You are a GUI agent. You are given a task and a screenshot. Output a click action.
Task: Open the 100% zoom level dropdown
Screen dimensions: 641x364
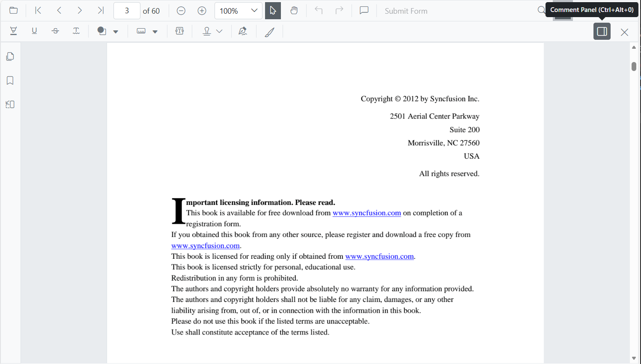click(254, 11)
